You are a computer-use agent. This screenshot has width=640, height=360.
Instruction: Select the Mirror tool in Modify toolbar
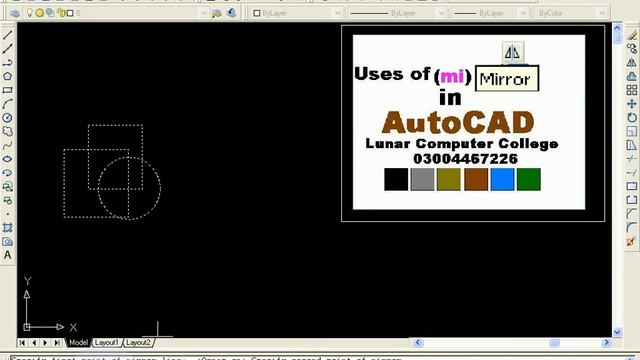tap(632, 63)
